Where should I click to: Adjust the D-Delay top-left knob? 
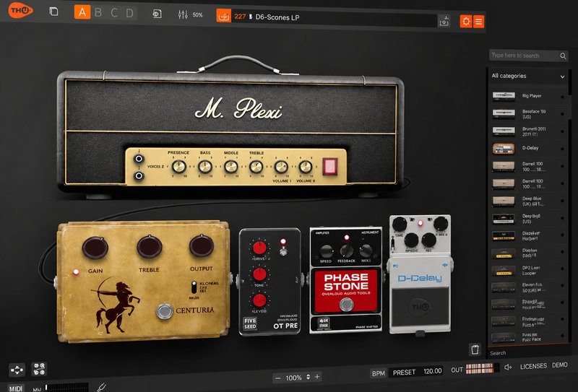tap(400, 224)
